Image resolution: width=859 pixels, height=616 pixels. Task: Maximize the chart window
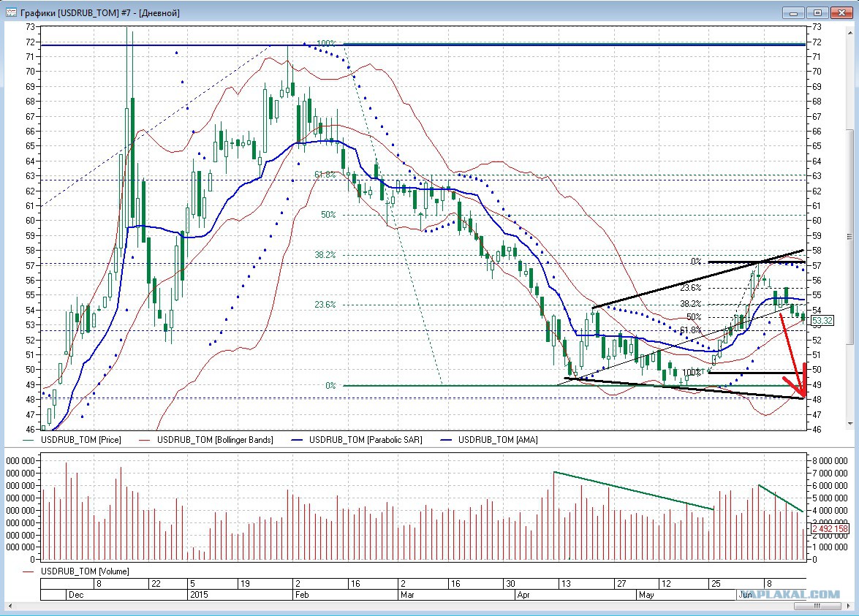817,12
